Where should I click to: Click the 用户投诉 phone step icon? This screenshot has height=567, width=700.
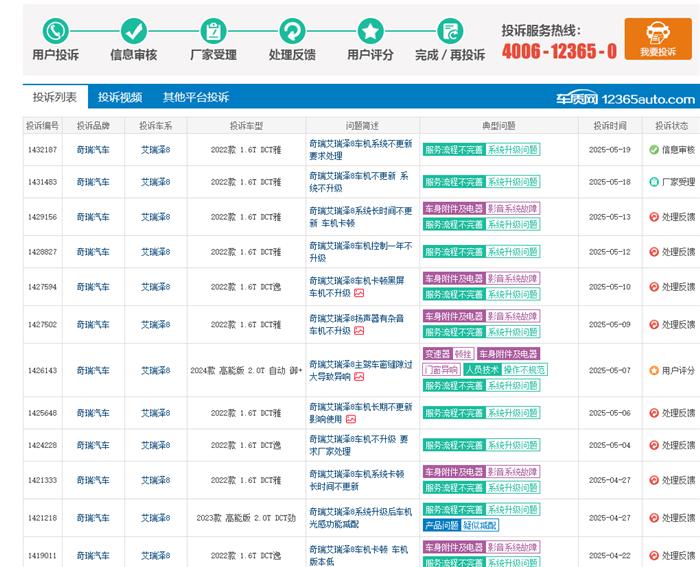[55, 31]
